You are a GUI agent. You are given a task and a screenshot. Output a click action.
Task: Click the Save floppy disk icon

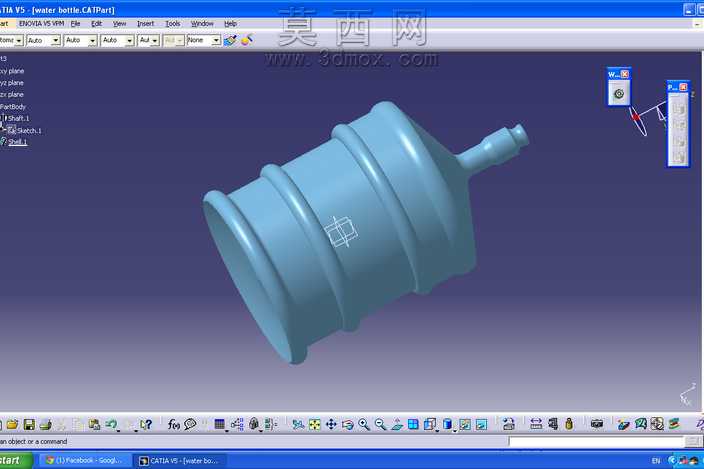[x=29, y=424]
